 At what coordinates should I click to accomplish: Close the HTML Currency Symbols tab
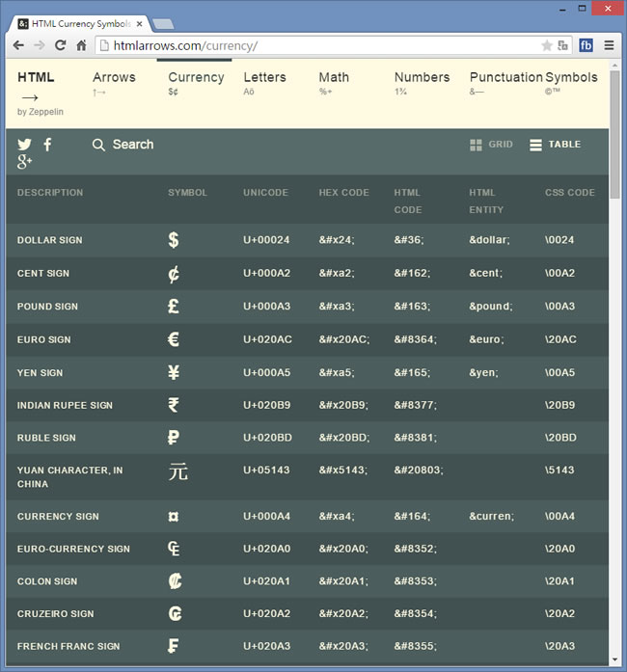[139, 24]
